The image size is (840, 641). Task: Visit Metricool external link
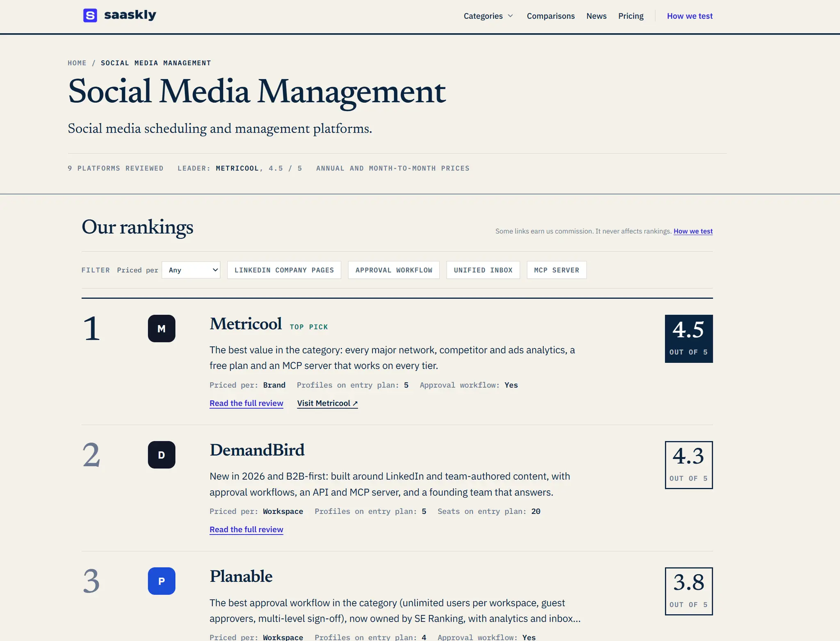tap(328, 403)
